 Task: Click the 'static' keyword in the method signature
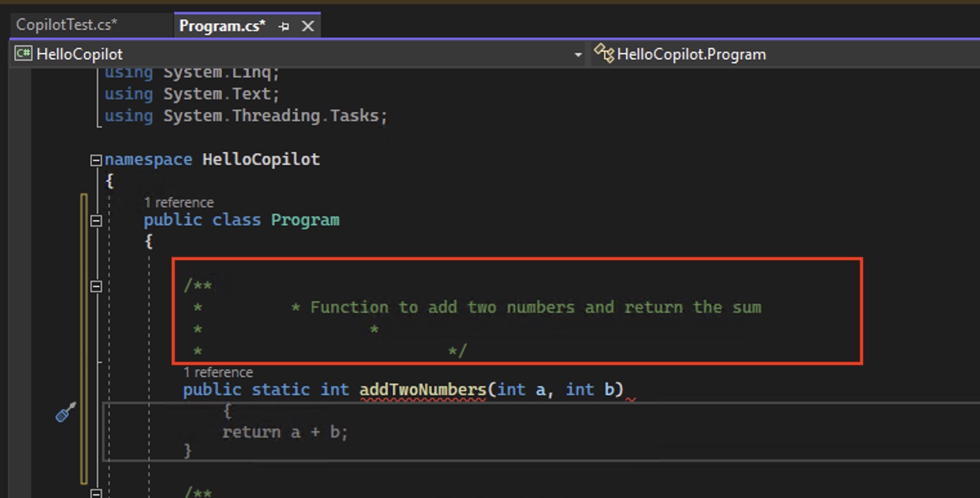click(281, 390)
